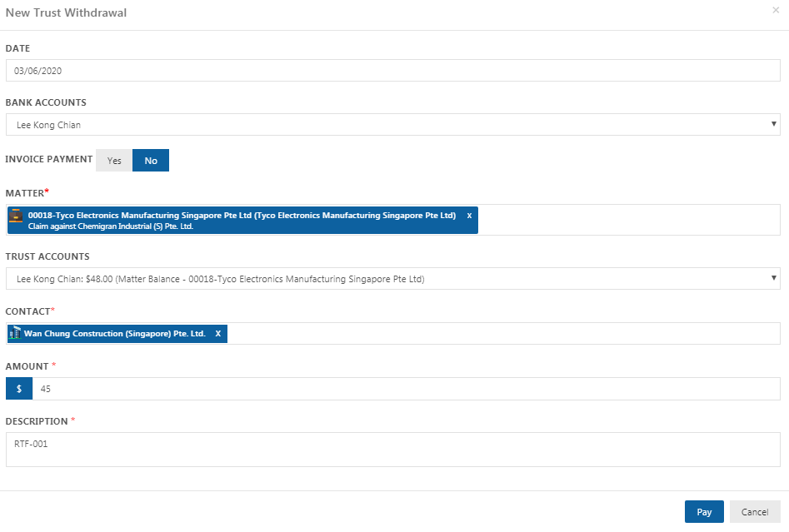Viewport: 789px width, 532px height.
Task: Click the briefcase icon on matter tag
Action: (x=16, y=216)
